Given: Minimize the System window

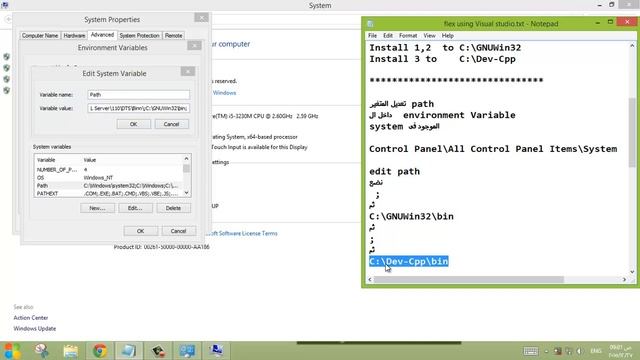Looking at the screenshot, I should click(x=599, y=5).
